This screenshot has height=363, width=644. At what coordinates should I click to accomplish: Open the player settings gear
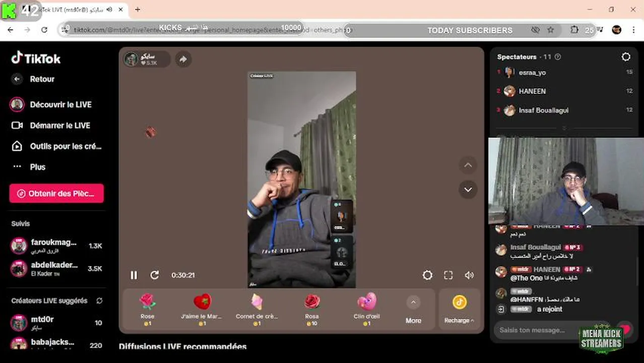(x=427, y=275)
